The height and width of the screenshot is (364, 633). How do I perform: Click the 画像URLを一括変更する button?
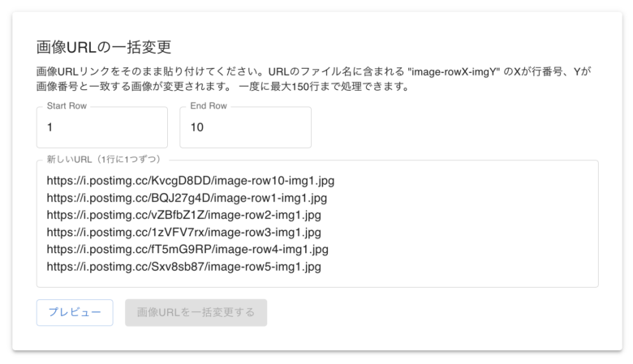pos(196,312)
